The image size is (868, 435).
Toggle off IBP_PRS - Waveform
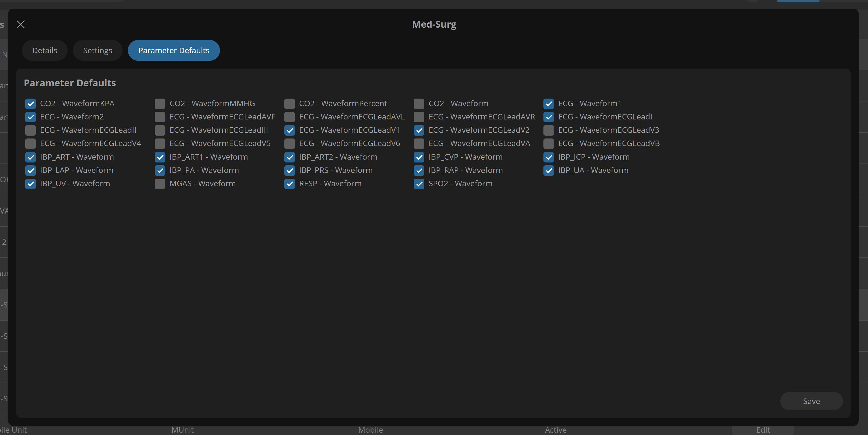click(289, 171)
